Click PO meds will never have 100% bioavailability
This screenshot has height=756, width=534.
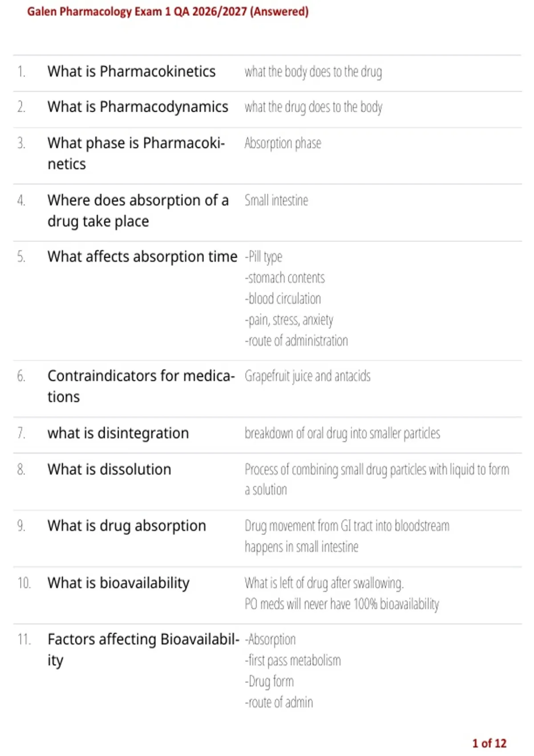point(342,604)
